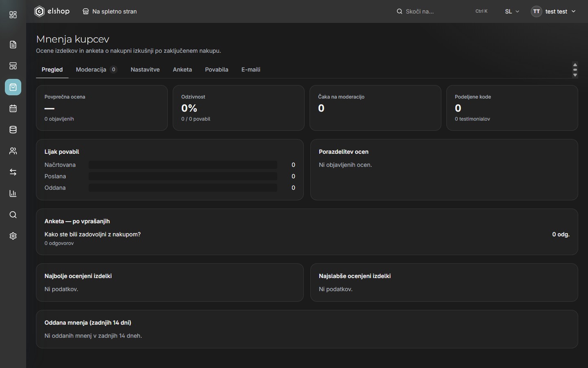The image size is (588, 368).
Task: Click the 0 testimonialov text
Action: [x=472, y=119]
